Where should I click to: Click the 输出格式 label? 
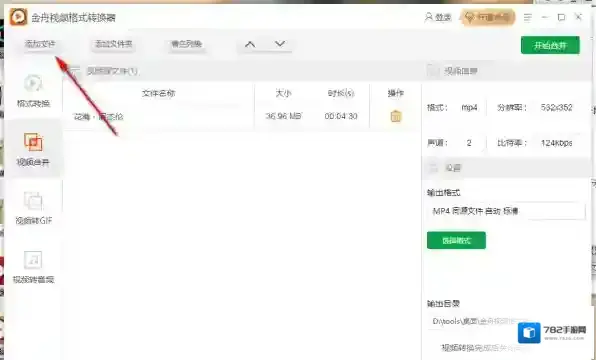point(444,193)
